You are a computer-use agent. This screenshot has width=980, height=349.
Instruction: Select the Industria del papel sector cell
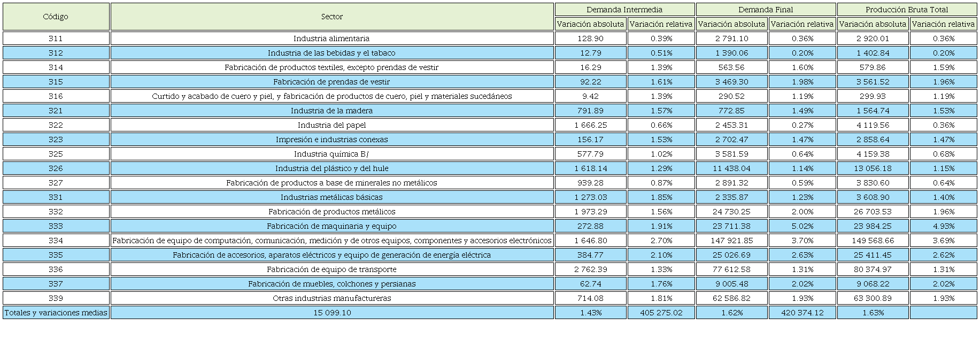coord(331,125)
